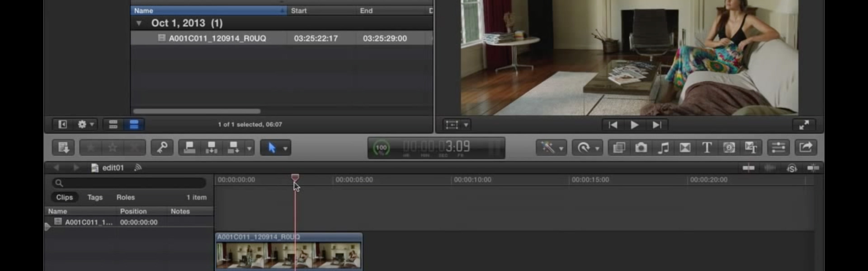The width and height of the screenshot is (868, 271).
Task: Click the viewer Transform tool icon
Action: tap(452, 125)
